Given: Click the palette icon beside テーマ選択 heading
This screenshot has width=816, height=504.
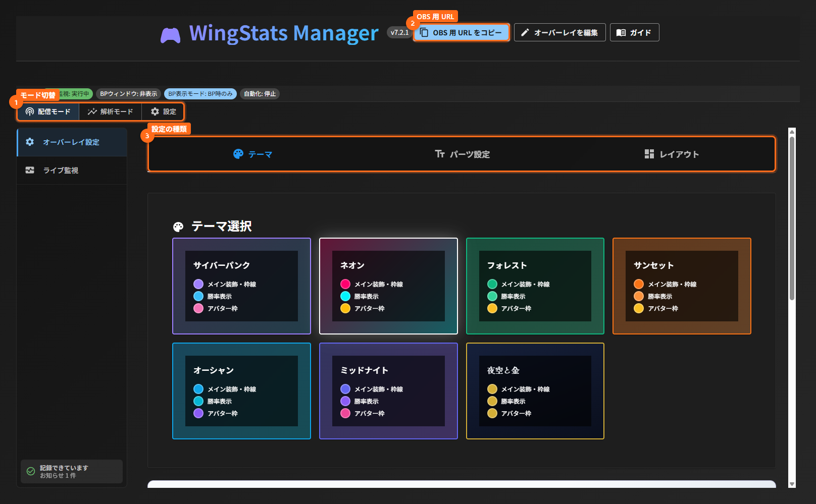Looking at the screenshot, I should coord(178,227).
